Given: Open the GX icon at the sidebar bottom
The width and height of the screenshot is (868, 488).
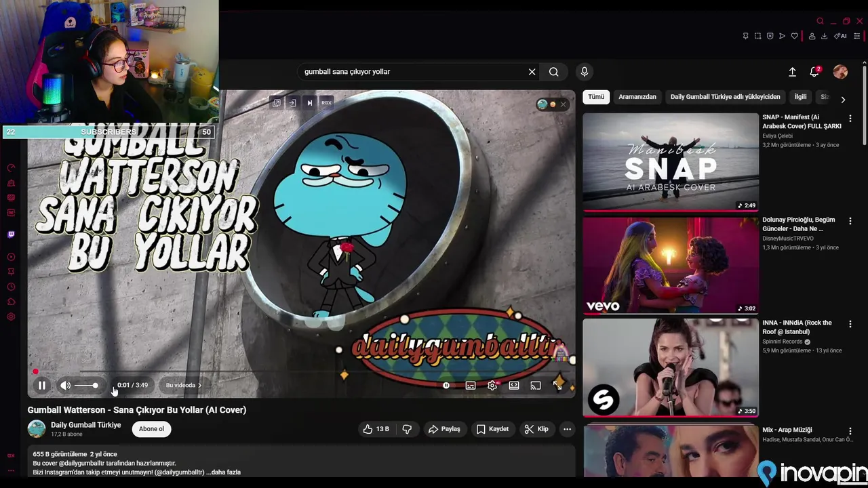Looking at the screenshot, I should pyautogui.click(x=11, y=455).
